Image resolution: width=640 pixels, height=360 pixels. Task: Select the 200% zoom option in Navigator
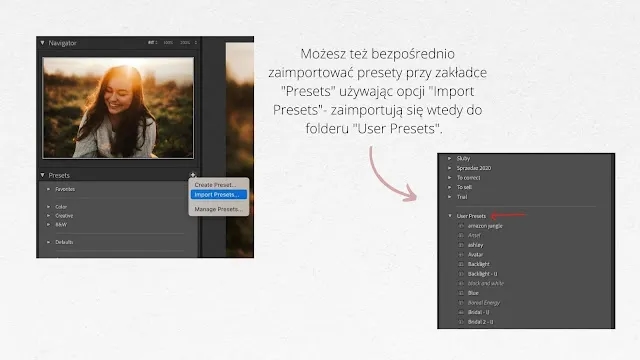click(185, 42)
